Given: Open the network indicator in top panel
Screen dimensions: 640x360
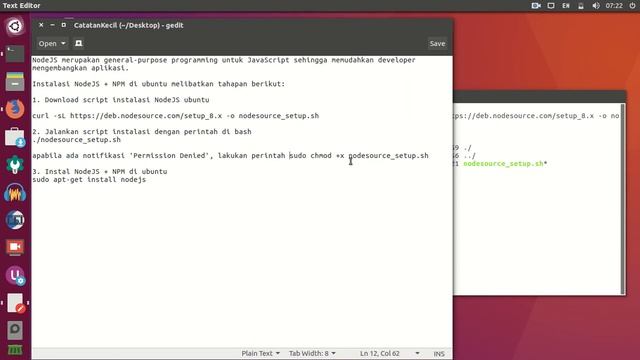Looking at the screenshot, I should 581,6.
